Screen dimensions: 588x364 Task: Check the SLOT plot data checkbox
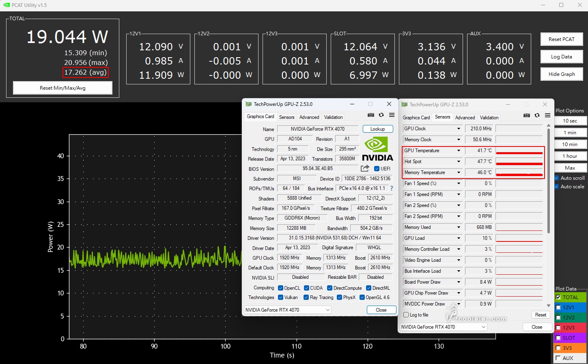[558, 338]
